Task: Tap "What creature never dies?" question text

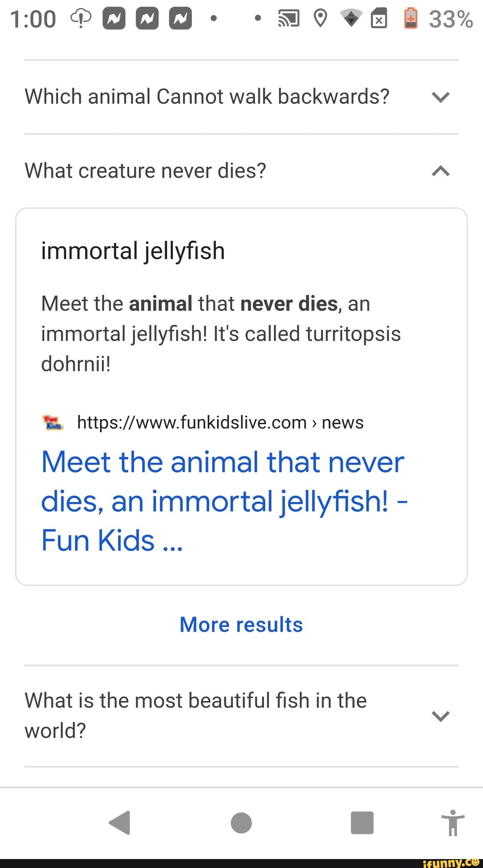Action: (145, 171)
